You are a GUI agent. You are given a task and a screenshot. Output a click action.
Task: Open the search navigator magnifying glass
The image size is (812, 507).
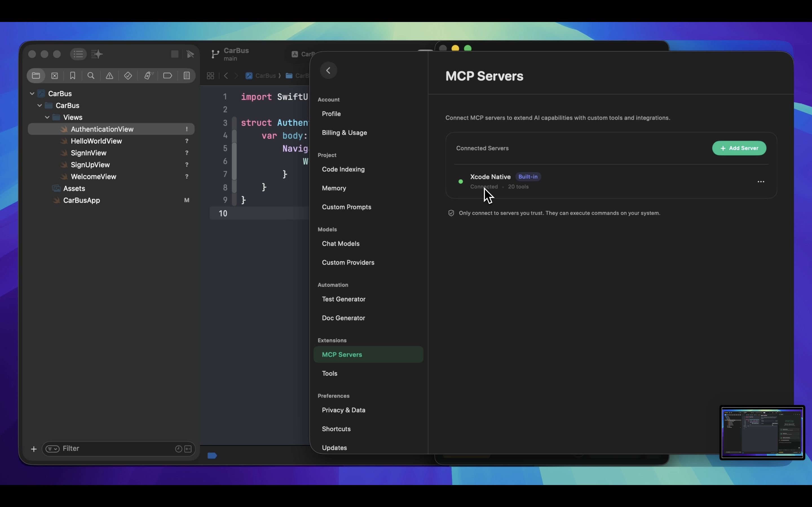tap(91, 76)
